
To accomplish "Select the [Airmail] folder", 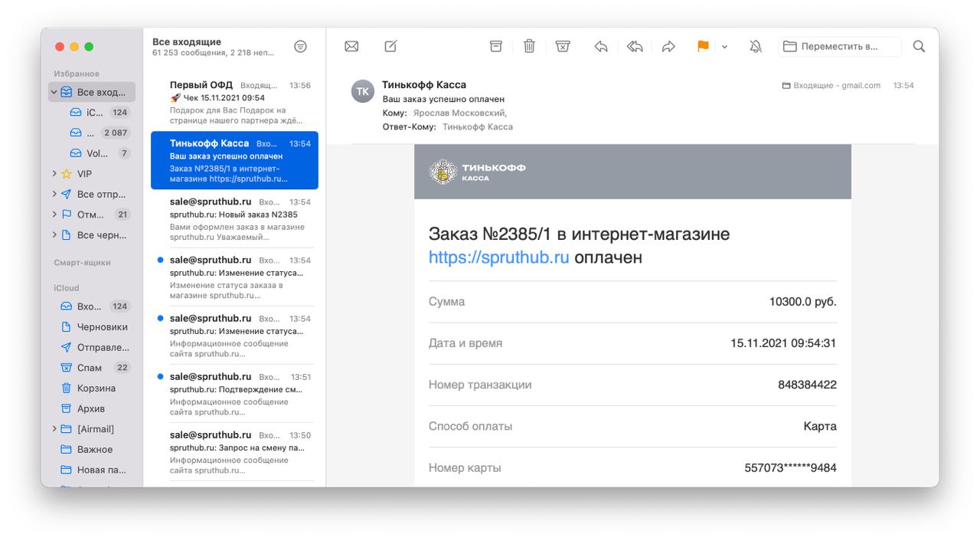I will click(x=88, y=429).
